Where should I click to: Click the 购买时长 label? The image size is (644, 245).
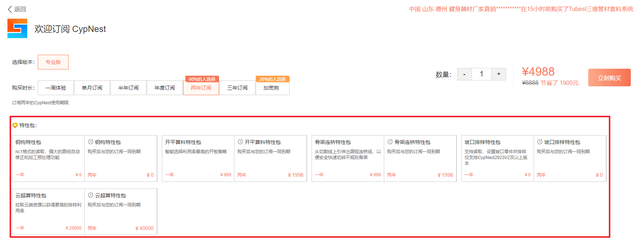[23, 88]
